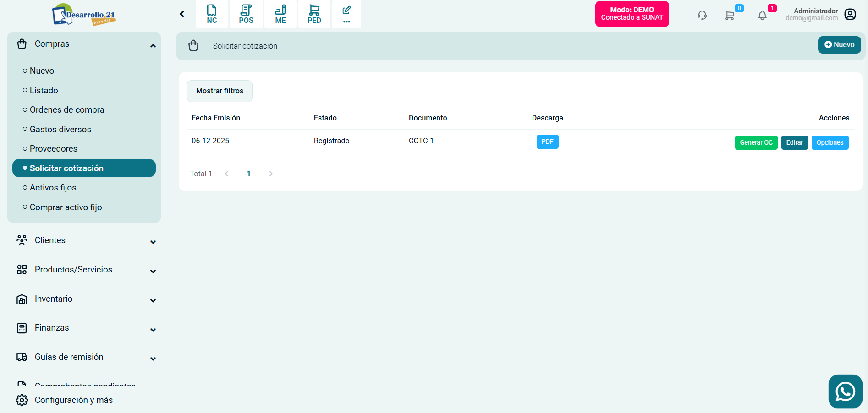Select Proveedores in the sidebar

point(54,149)
